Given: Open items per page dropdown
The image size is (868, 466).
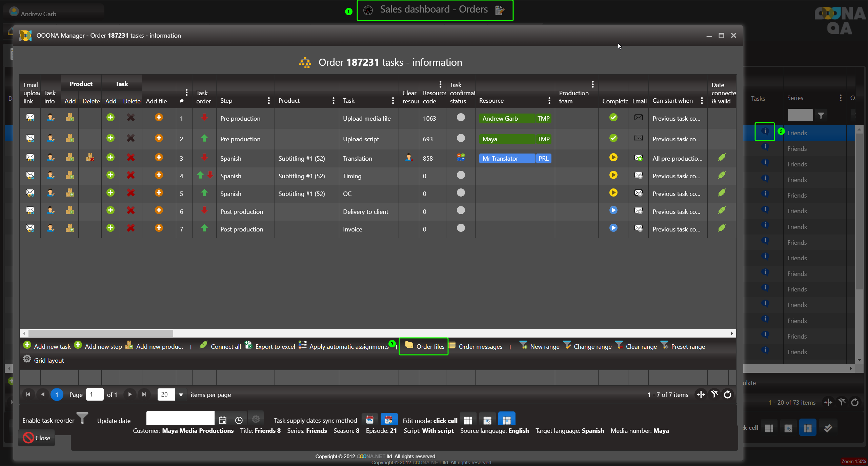Looking at the screenshot, I should tap(181, 395).
